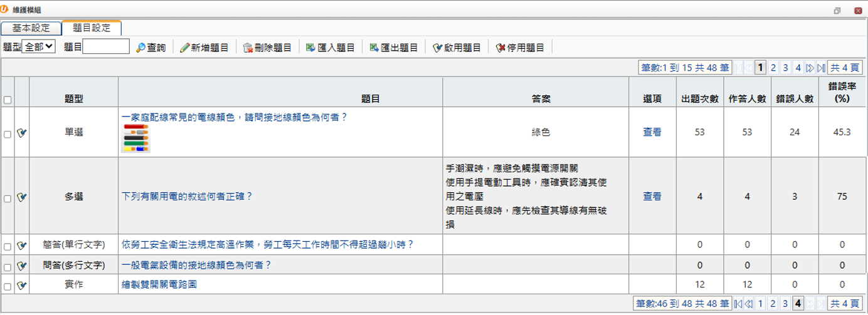Screen dimensions: 868x315
Task: Click 出題次數 value 12 in 實作 row
Action: click(700, 284)
